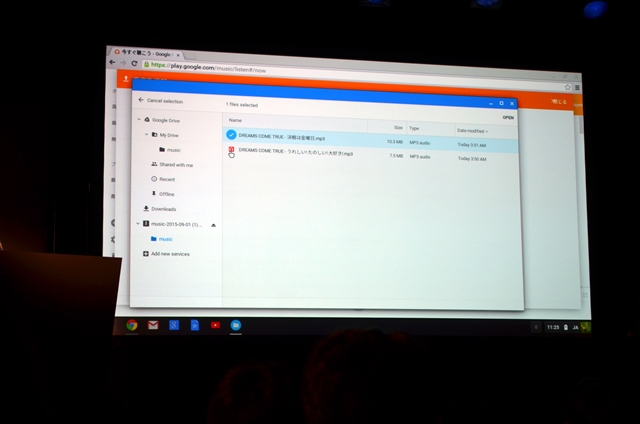Select Google Drive in the sidebar
Image resolution: width=640 pixels, height=424 pixels.
click(x=166, y=120)
